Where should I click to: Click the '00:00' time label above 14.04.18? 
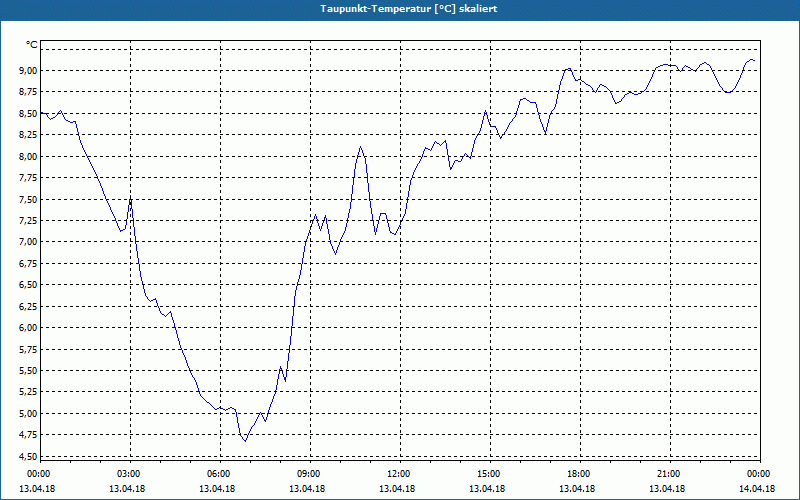[759, 474]
